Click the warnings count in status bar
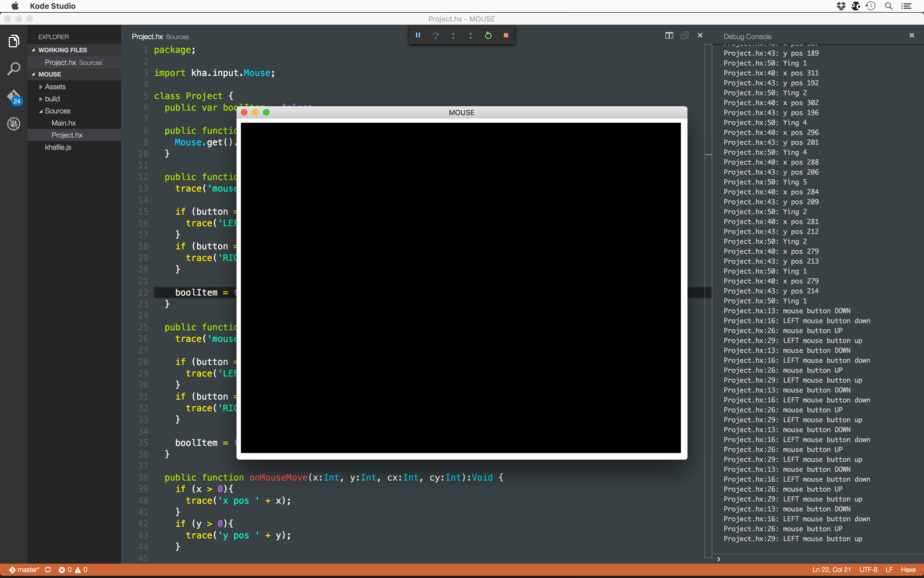 (x=81, y=569)
